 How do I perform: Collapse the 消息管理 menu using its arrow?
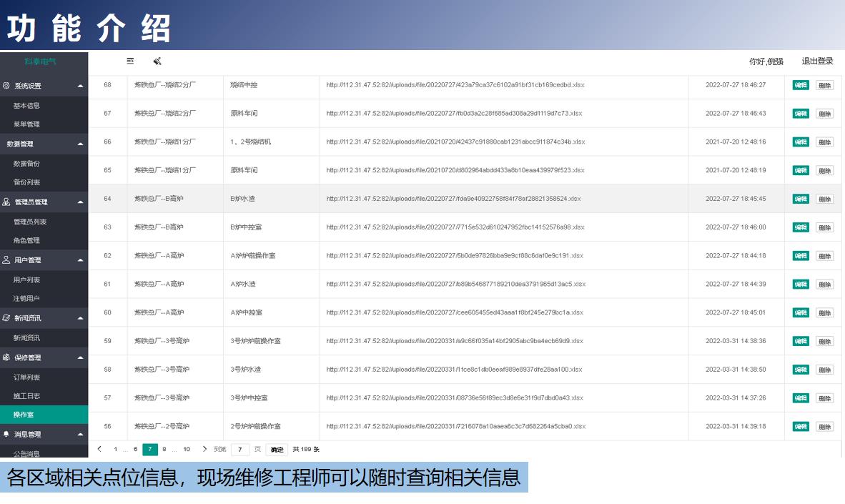[80, 434]
